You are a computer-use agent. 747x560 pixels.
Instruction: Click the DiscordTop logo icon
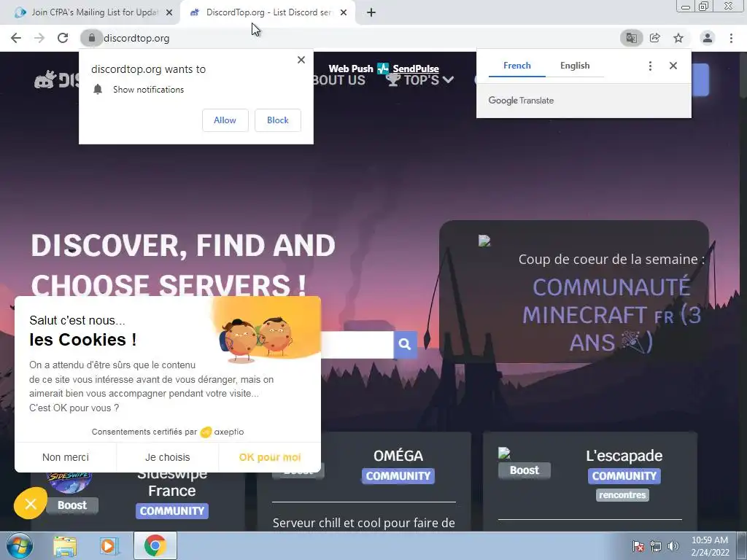point(45,80)
